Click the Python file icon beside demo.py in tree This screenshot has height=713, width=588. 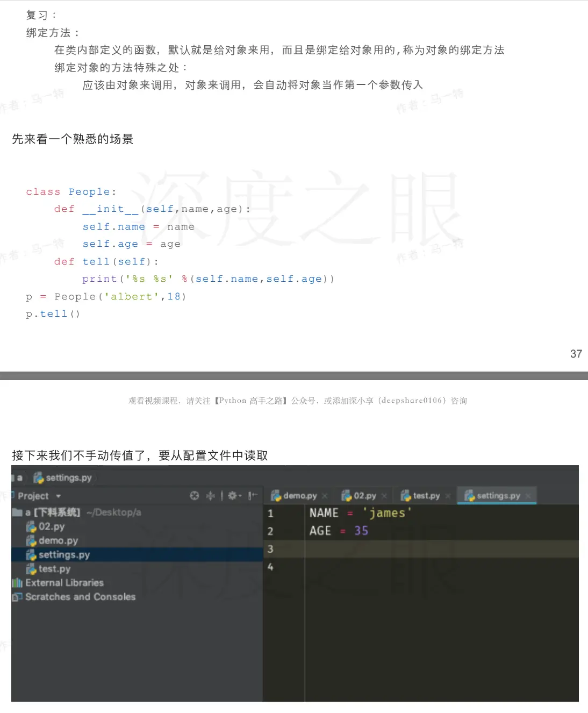point(31,541)
